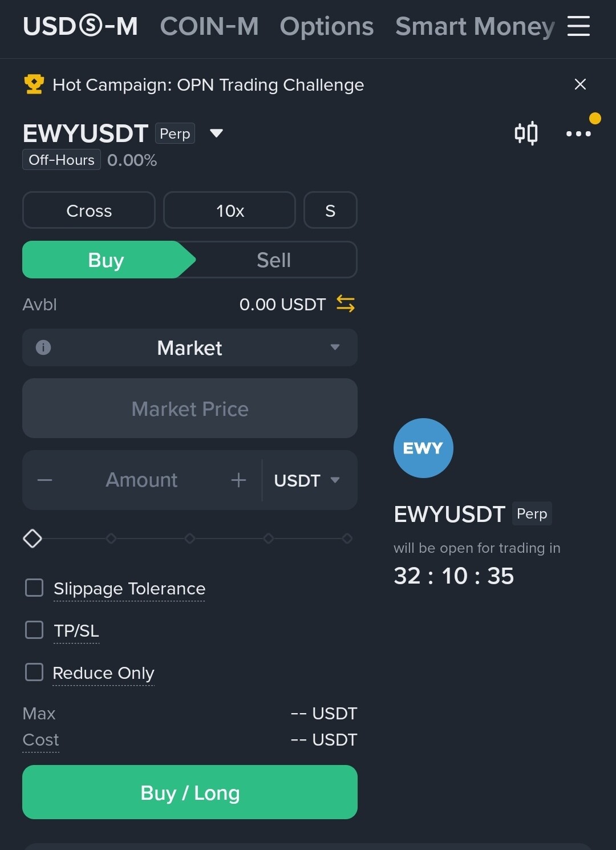Switch to the Options tab
The image size is (616, 850).
[327, 26]
